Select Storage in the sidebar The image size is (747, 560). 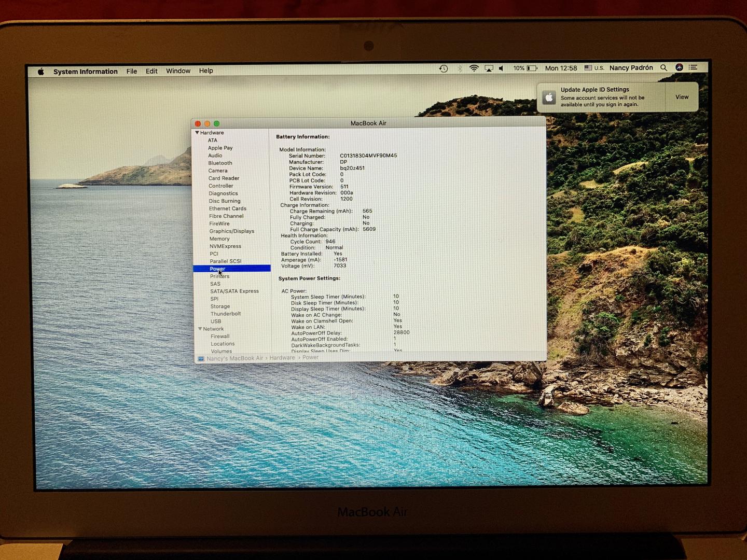click(220, 306)
